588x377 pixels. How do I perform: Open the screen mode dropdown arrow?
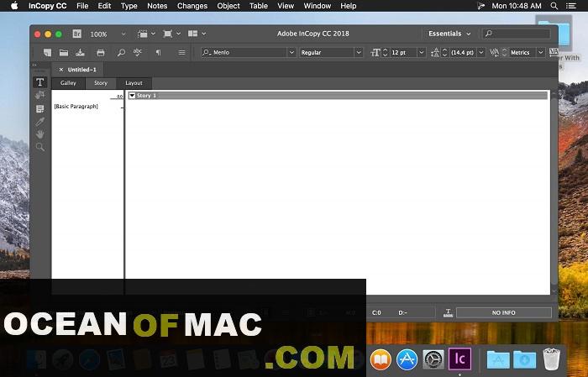178,34
